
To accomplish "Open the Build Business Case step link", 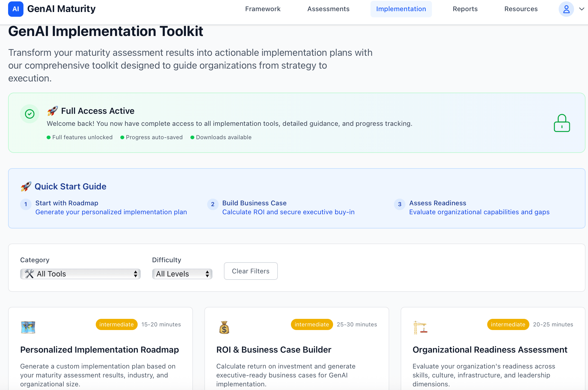I will 254,203.
